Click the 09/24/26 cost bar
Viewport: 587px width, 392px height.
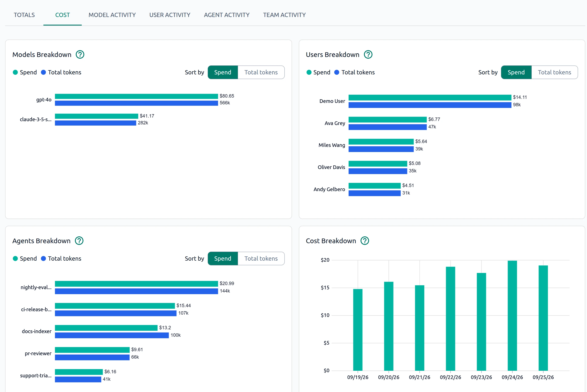[512, 315]
